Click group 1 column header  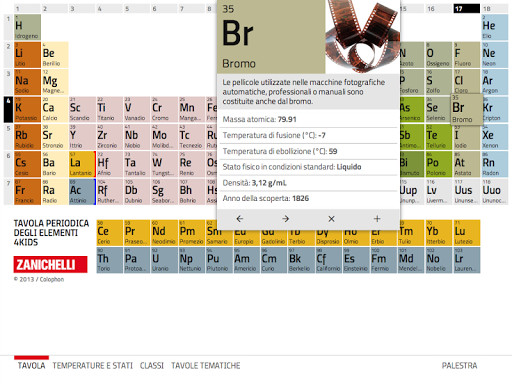pyautogui.click(x=28, y=9)
